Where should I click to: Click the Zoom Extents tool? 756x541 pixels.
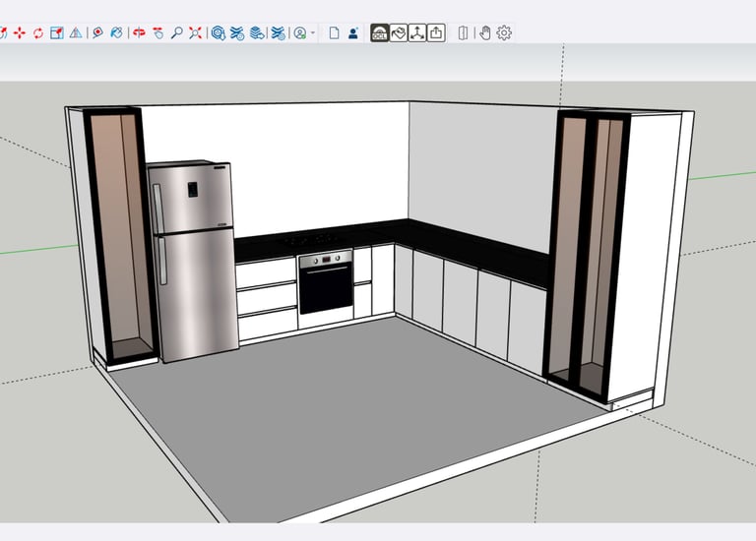click(195, 32)
